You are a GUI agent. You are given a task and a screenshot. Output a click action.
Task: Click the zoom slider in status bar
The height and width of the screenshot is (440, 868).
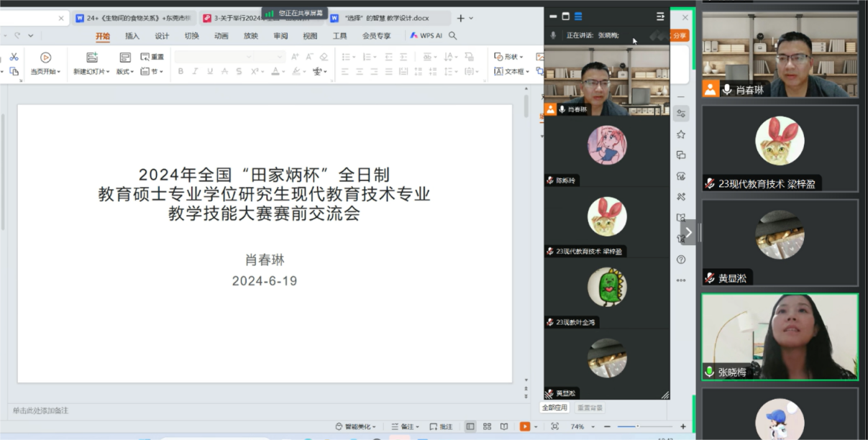coord(637,426)
